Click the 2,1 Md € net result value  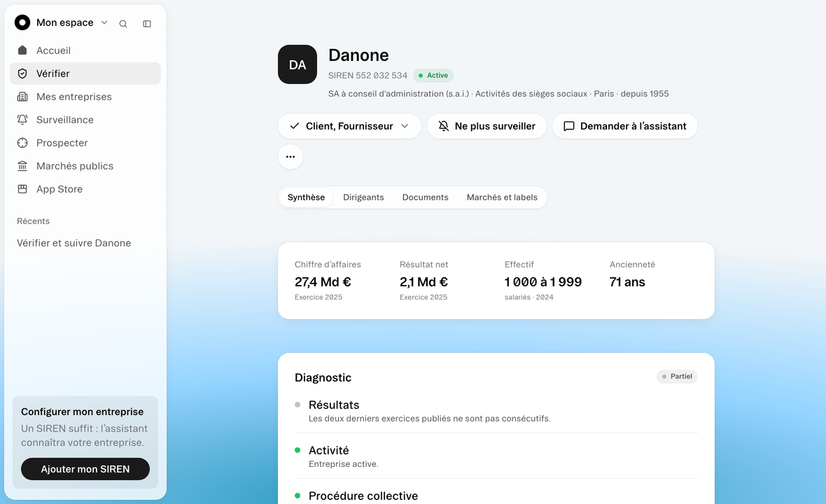click(x=424, y=282)
